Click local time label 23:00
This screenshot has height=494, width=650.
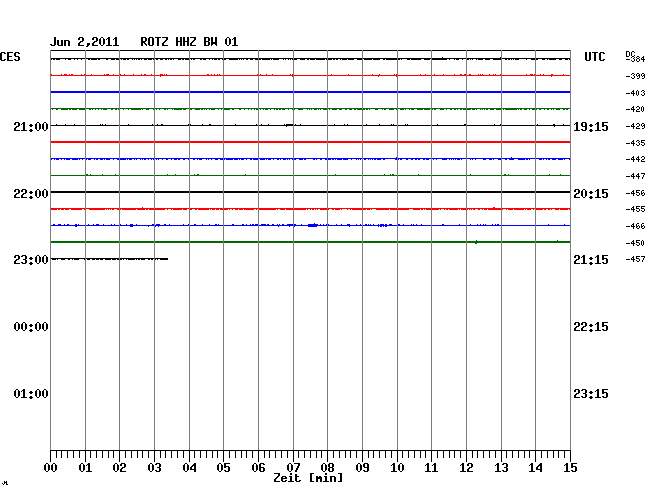click(x=31, y=260)
